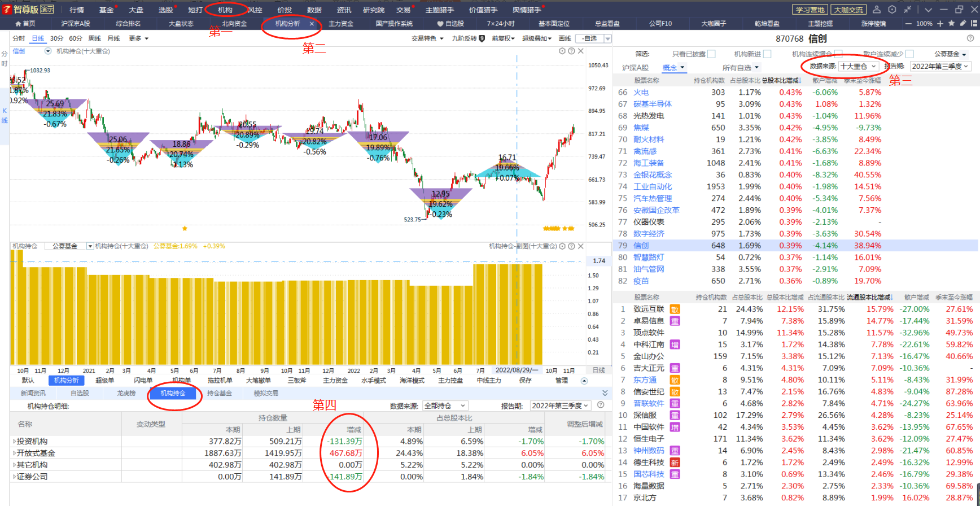The height and width of the screenshot is (506, 980).
Task: Open the 机构 top menu
Action: coord(225,10)
